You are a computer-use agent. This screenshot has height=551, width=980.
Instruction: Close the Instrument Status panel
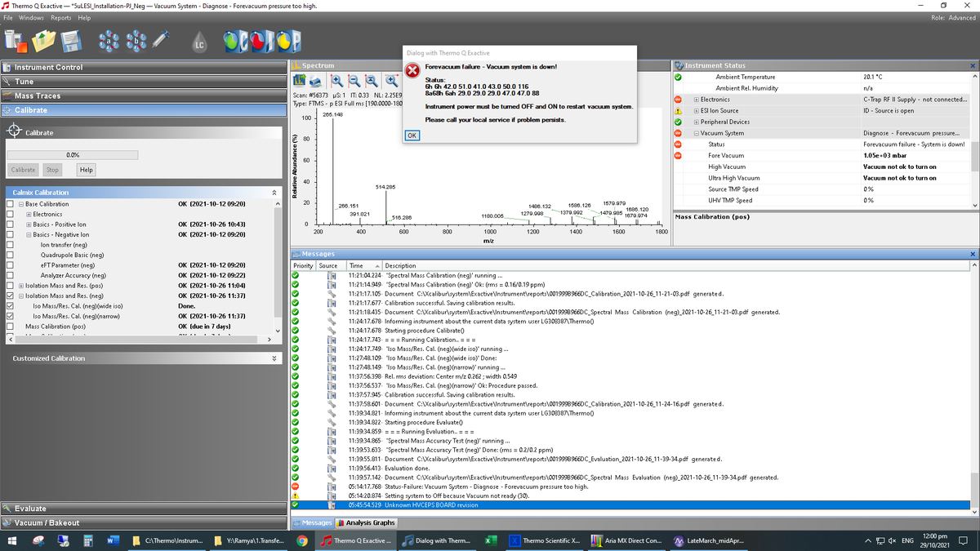pyautogui.click(x=972, y=65)
